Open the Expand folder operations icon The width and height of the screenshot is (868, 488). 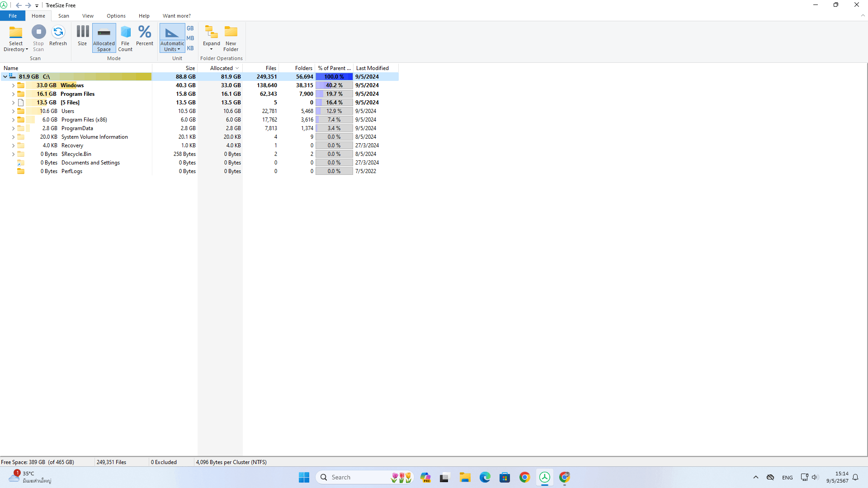click(x=211, y=33)
